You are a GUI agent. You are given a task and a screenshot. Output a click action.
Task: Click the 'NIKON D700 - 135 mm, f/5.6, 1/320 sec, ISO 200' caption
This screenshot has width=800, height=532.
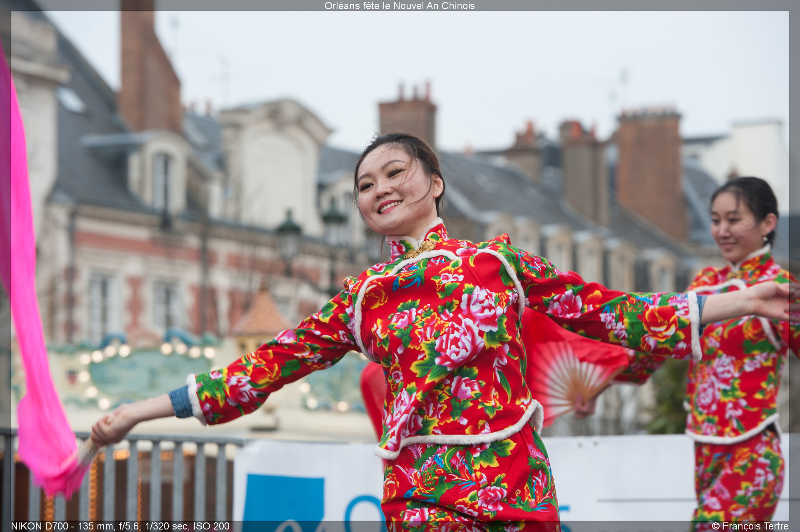[120, 526]
